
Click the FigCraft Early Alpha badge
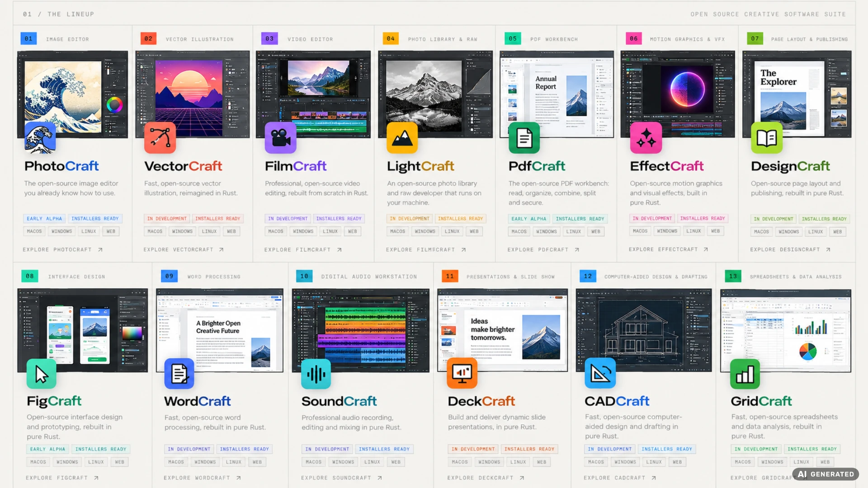47,449
